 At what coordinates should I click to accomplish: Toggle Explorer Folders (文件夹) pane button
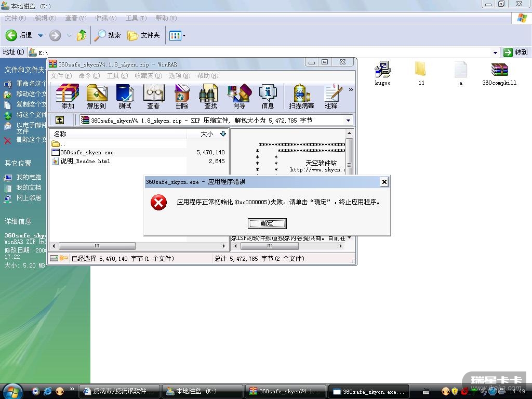pos(143,35)
